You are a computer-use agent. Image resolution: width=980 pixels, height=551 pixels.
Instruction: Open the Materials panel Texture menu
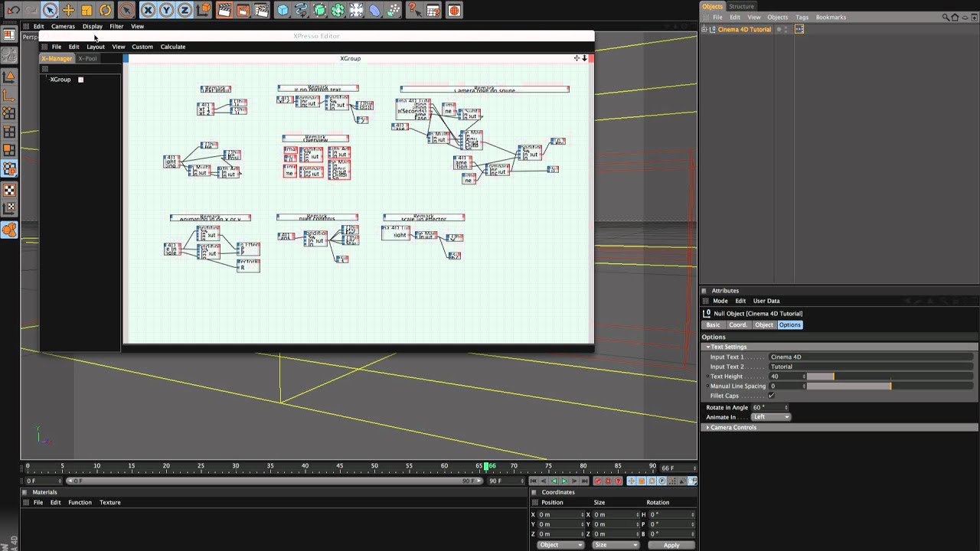[x=110, y=503]
